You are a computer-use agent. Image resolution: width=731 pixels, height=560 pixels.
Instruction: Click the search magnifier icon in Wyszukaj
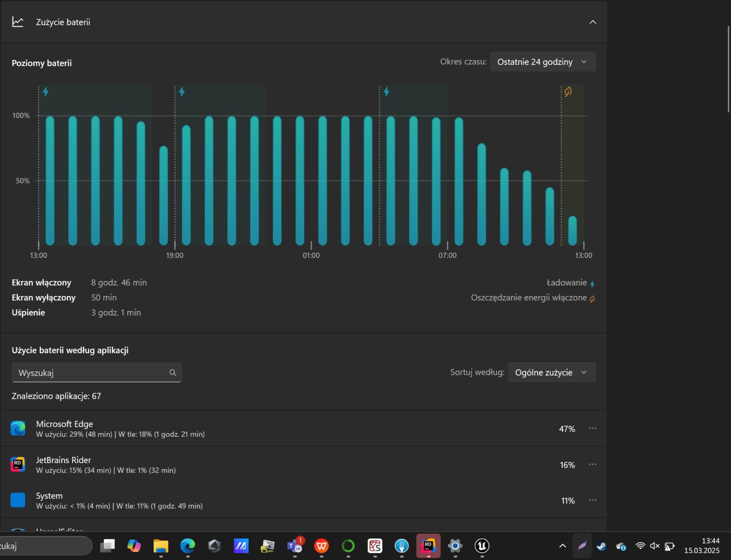(173, 373)
